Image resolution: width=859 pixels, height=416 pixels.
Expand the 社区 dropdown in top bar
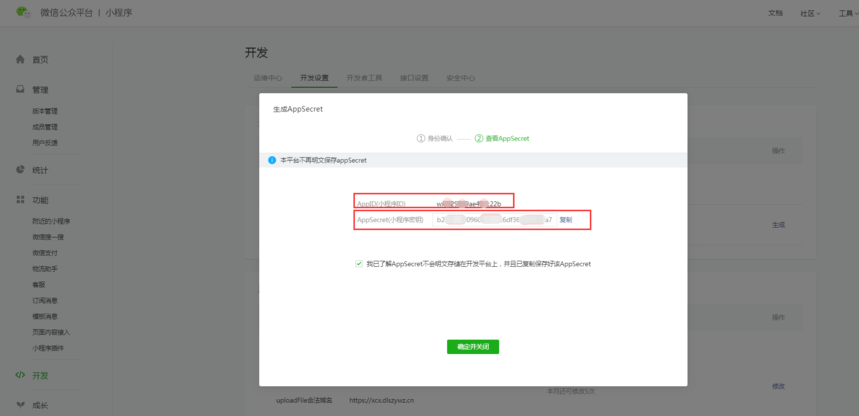809,14
